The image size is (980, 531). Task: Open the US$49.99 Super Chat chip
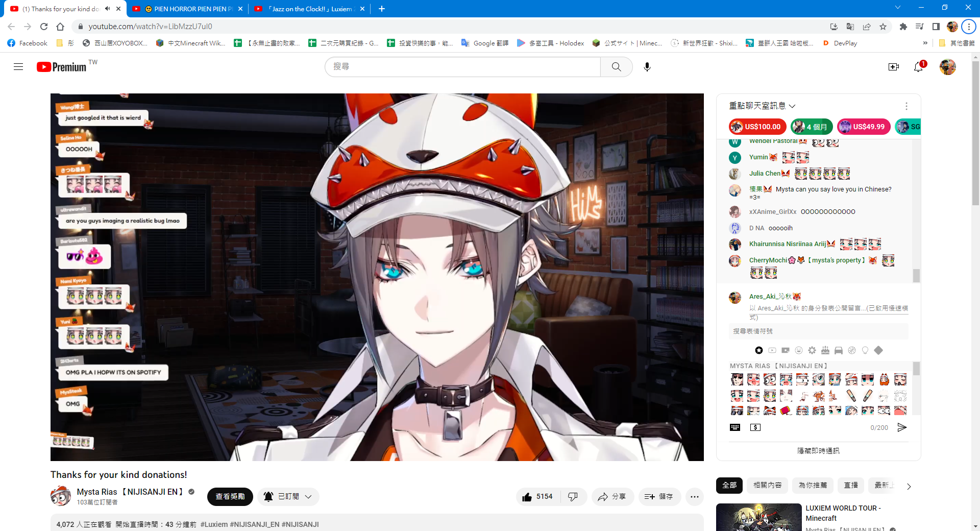[x=864, y=127]
